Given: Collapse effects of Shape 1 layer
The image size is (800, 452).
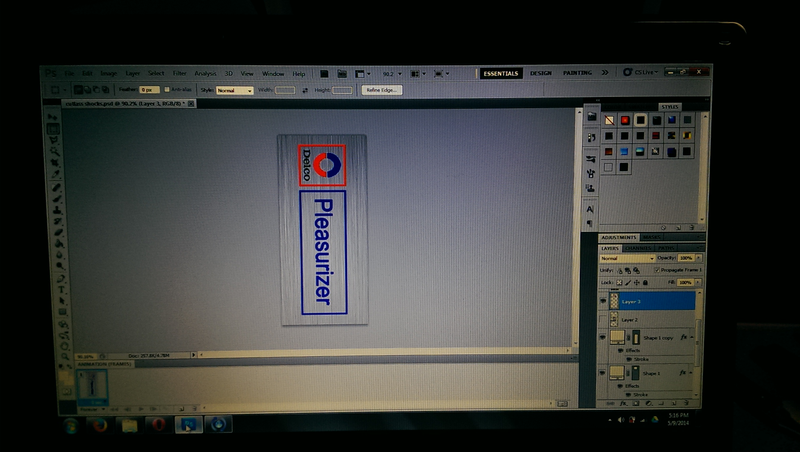Looking at the screenshot, I should click(x=692, y=373).
